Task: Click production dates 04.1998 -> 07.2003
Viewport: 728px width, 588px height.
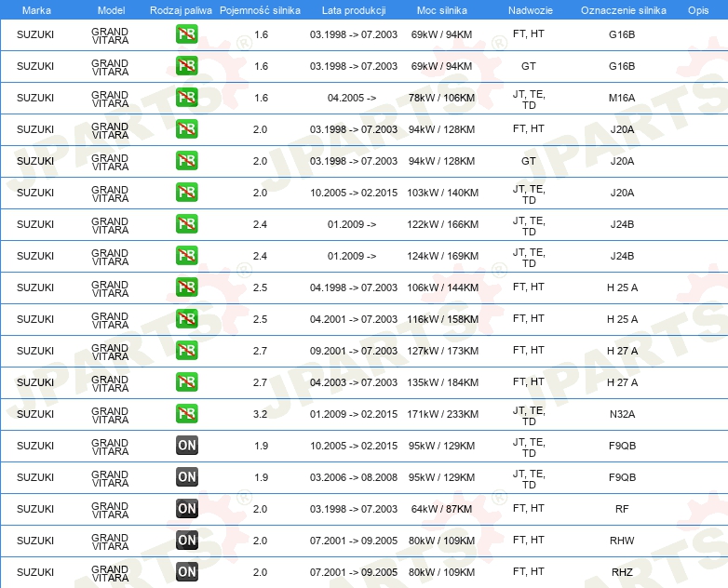Action: [x=354, y=287]
